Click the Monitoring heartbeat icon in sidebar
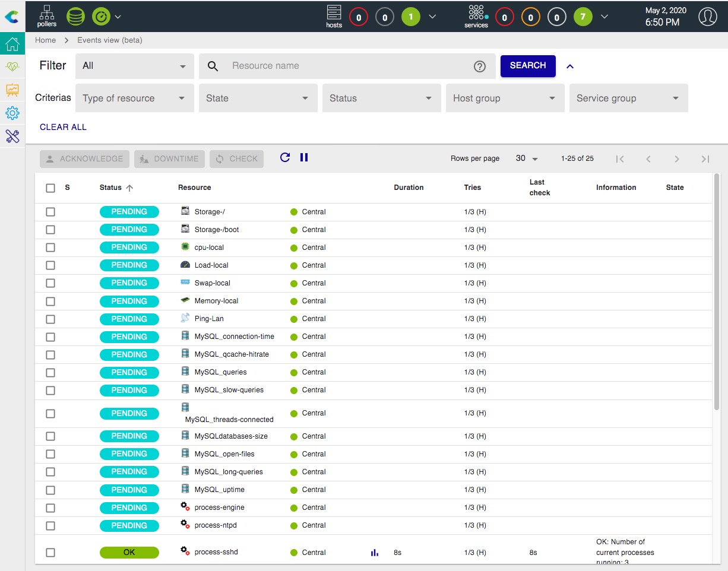The height and width of the screenshot is (571, 728). pos(12,67)
